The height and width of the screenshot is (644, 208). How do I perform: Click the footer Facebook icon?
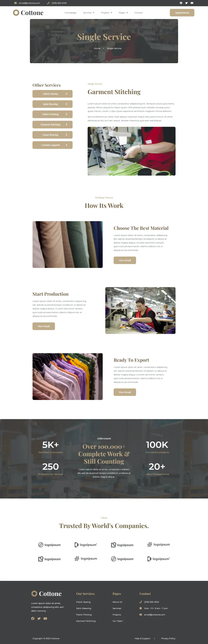point(33,618)
